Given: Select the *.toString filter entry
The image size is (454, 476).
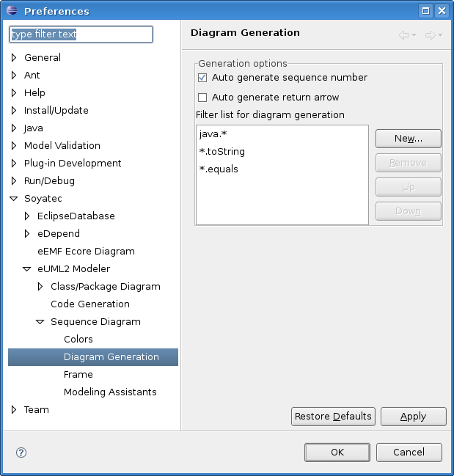Looking at the screenshot, I should 222,152.
